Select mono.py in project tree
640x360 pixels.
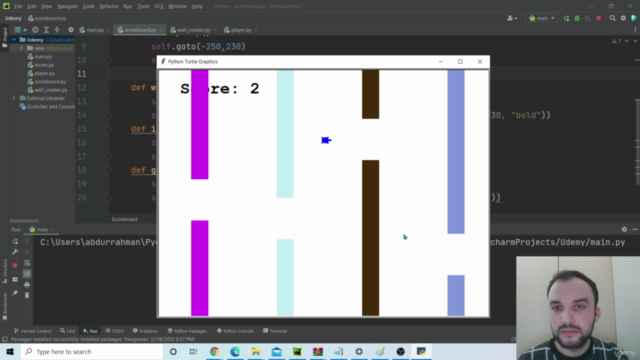(40, 65)
